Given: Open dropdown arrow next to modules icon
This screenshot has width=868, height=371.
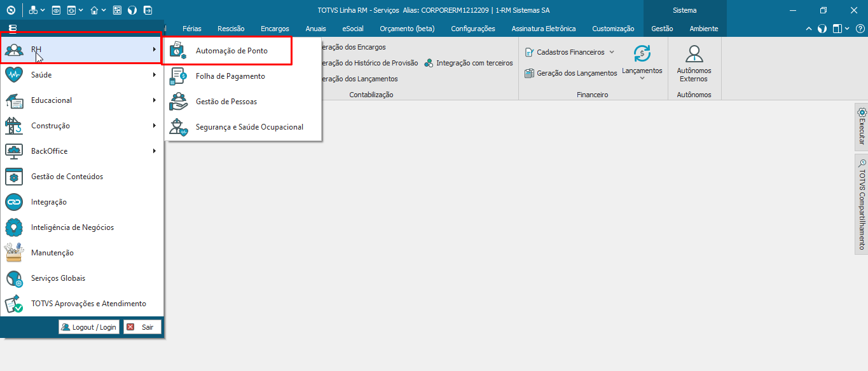Looking at the screenshot, I should (43, 10).
